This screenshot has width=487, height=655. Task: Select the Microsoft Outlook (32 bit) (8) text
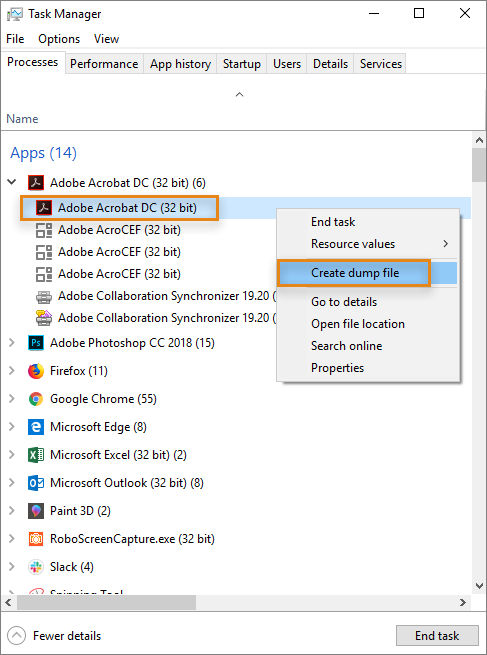point(127,483)
